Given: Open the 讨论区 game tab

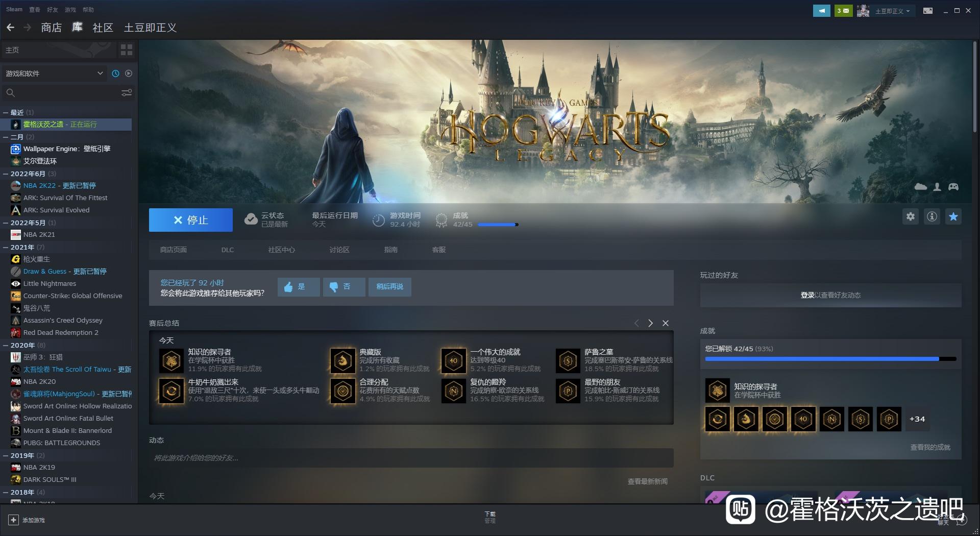Looking at the screenshot, I should (x=339, y=250).
